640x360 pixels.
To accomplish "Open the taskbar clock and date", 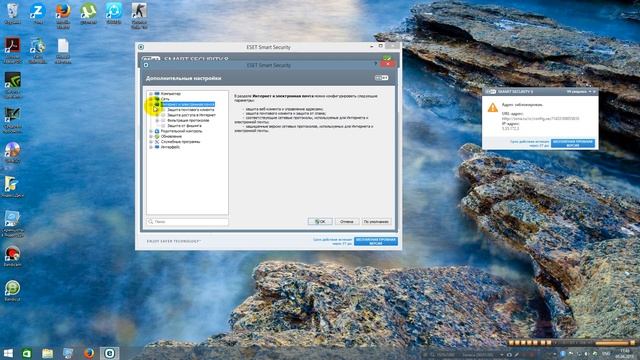I will [625, 353].
